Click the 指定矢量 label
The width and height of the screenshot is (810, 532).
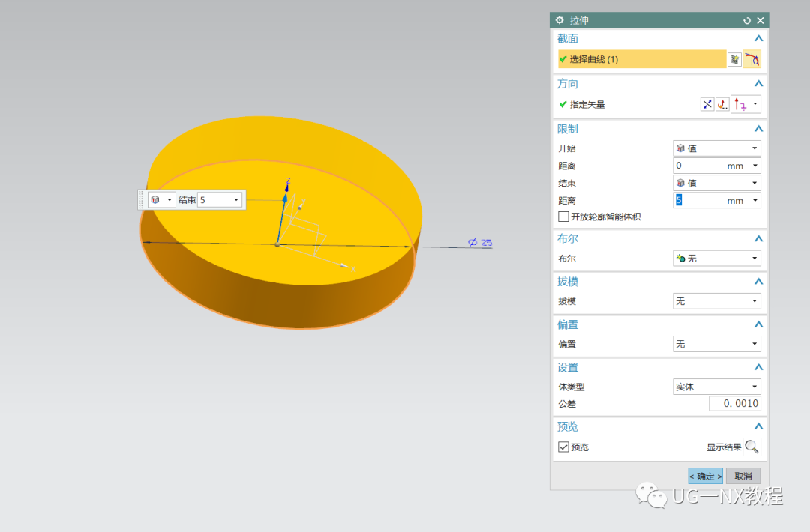click(586, 104)
